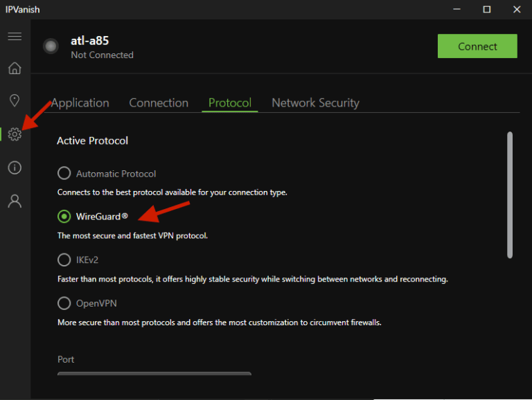This screenshot has width=532, height=400.
Task: Select the Automatic Protocol radio button
Action: point(64,174)
